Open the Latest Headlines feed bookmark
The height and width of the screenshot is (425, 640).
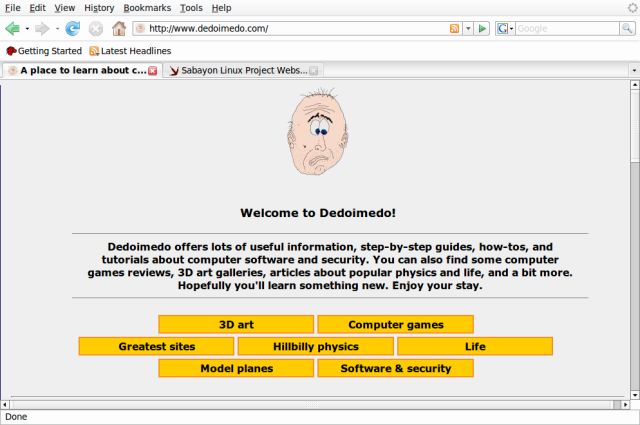click(x=130, y=51)
